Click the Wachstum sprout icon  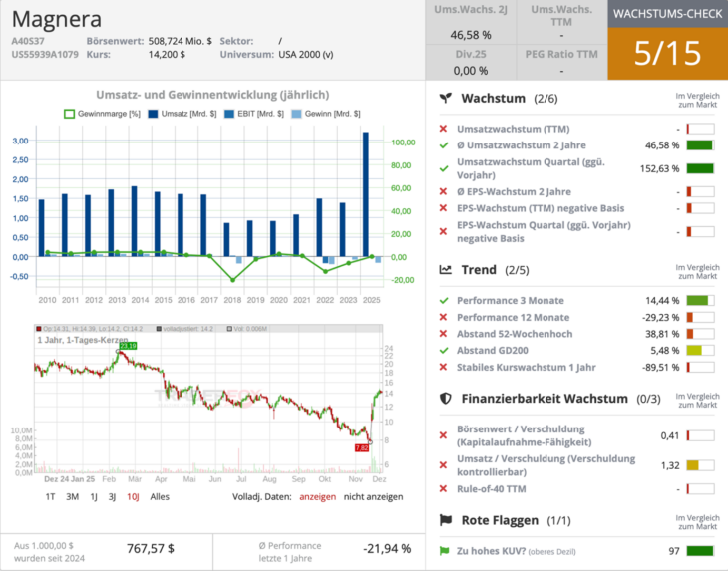(x=446, y=99)
